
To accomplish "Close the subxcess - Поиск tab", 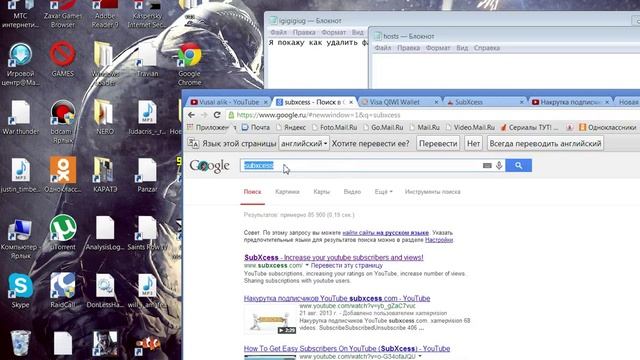I will tap(351, 102).
